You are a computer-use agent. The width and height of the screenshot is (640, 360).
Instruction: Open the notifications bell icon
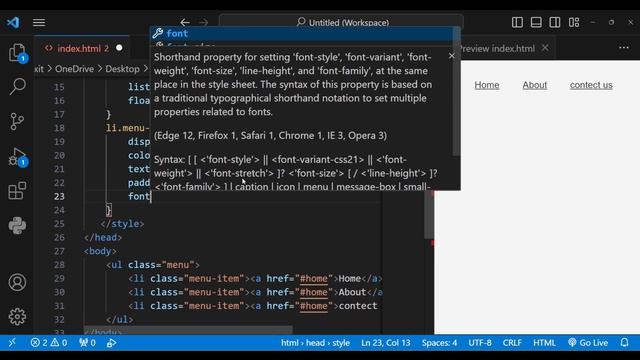click(624, 343)
